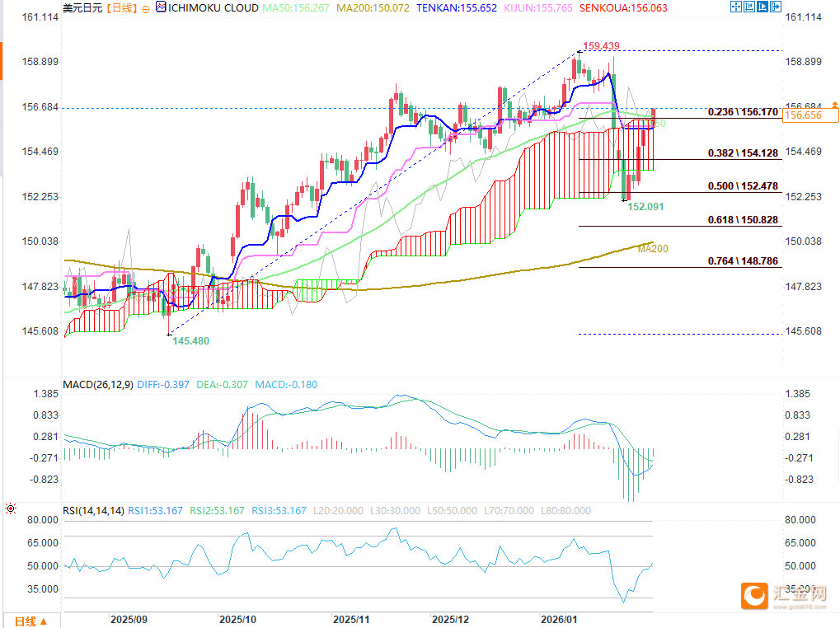Image resolution: width=840 pixels, height=628 pixels.
Task: Click the L50:50.000 level label
Action: click(x=452, y=511)
